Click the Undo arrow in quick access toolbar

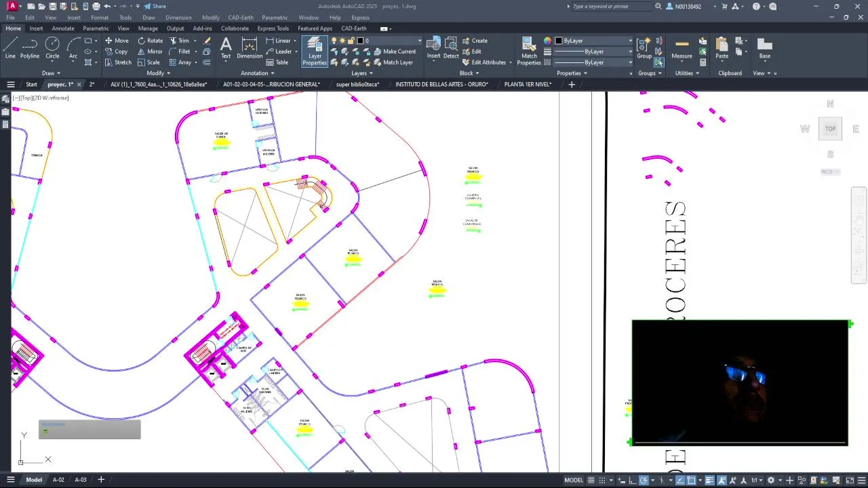click(107, 6)
